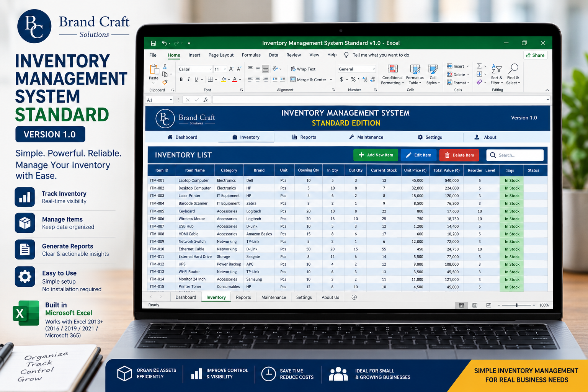Click the orientation angled text icon
This screenshot has height=392, width=588.
275,69
